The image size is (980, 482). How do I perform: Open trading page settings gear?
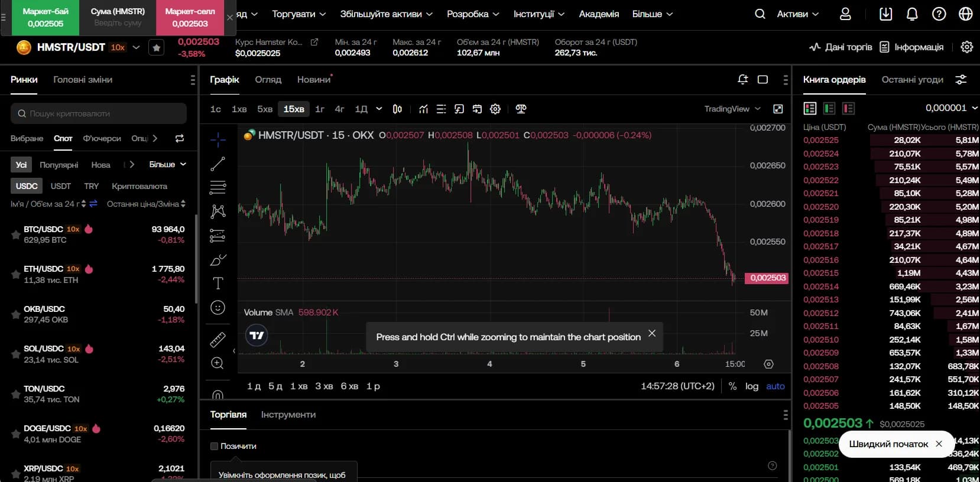pos(966,47)
